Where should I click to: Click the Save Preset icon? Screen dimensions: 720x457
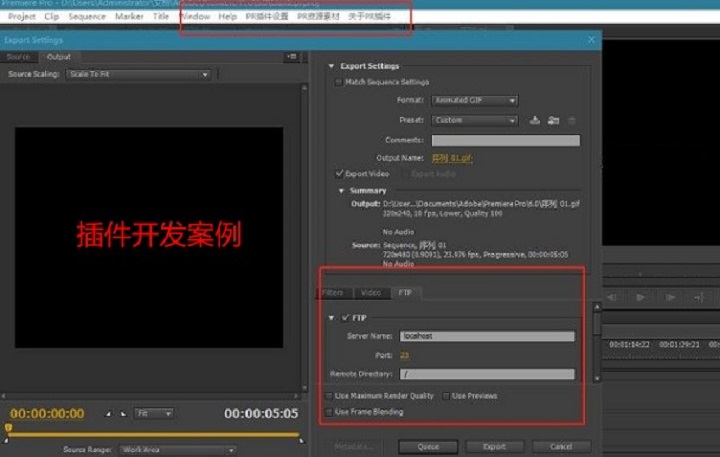click(x=534, y=120)
